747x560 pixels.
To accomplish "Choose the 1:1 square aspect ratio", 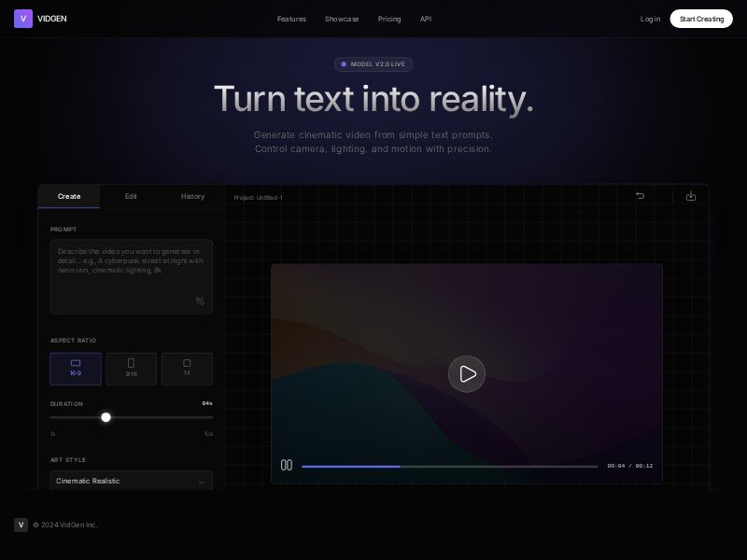I will (187, 369).
